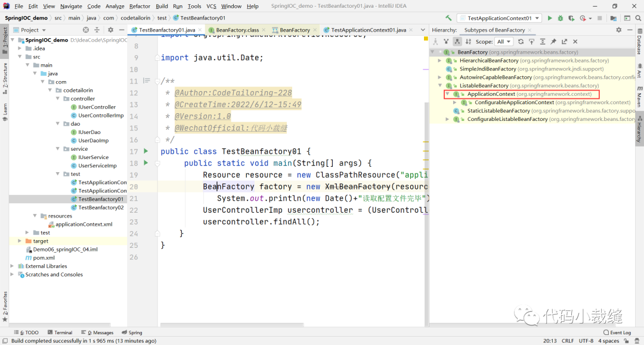Viewport: 644px width, 345px height.
Task: Pin the hierarchy tab
Action: click(553, 42)
